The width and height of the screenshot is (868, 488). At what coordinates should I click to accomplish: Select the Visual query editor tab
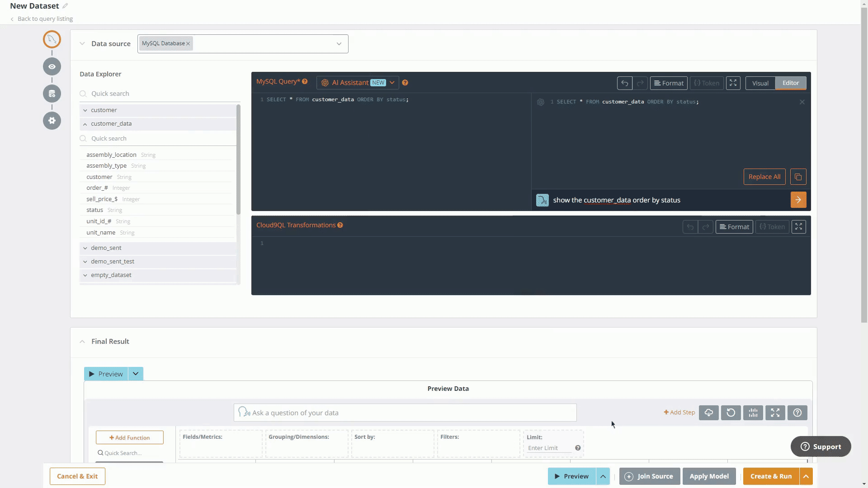761,83
